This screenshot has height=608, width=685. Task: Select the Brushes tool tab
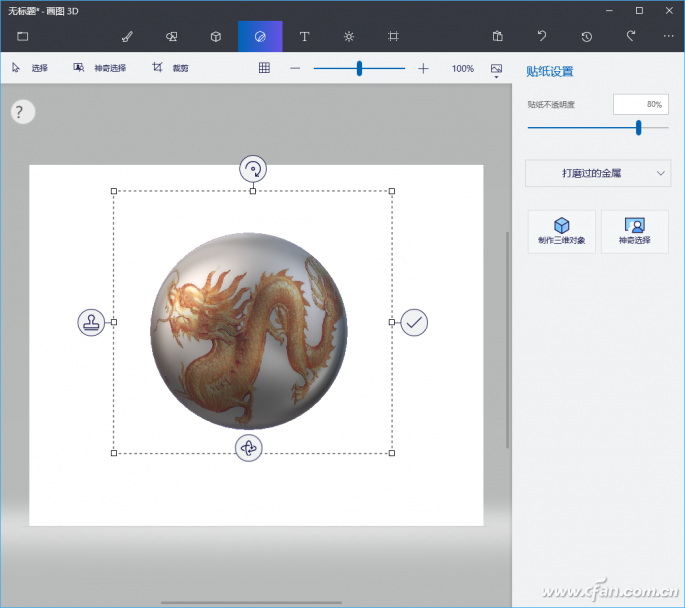127,36
